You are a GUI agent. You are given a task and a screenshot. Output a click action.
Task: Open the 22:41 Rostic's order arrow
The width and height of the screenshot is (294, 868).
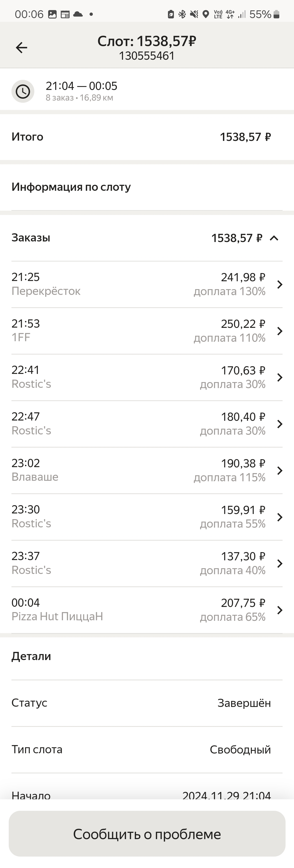coord(280,377)
